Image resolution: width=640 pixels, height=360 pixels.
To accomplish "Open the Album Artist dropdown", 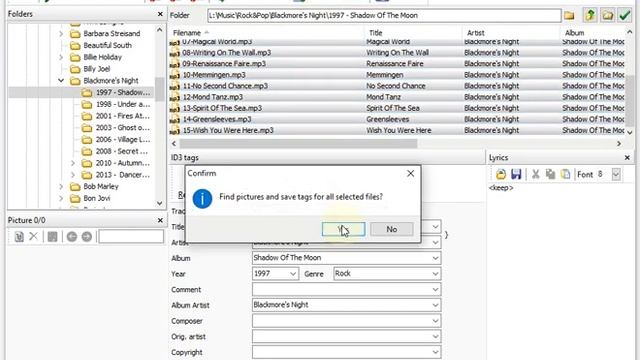I will coord(435,305).
